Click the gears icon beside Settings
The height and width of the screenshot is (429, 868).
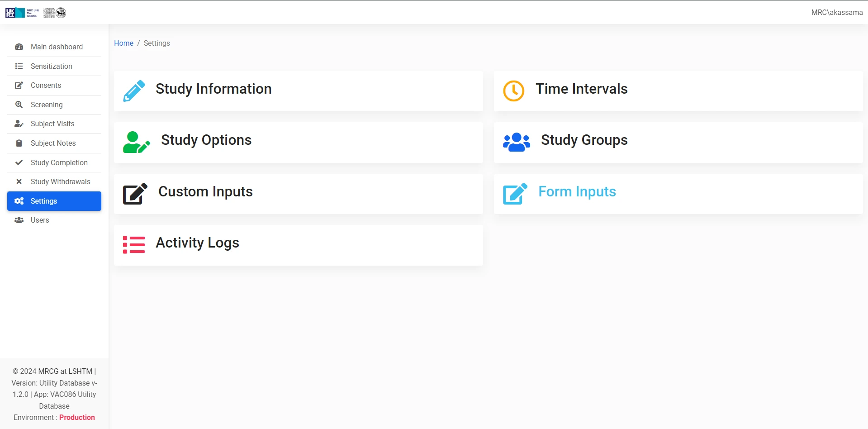coord(19,201)
